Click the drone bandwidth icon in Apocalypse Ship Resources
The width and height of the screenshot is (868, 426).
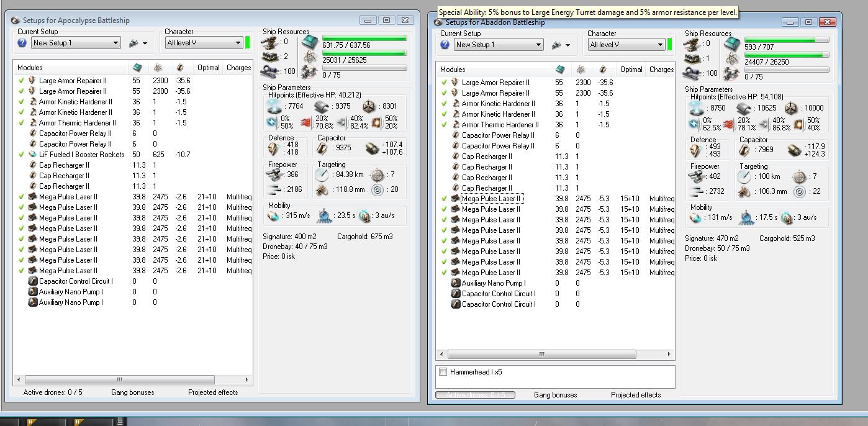(310, 73)
